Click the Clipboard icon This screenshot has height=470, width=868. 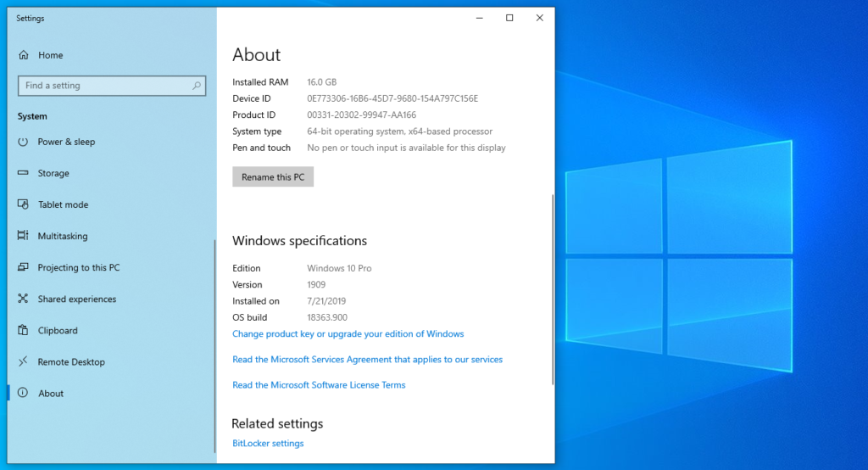pyautogui.click(x=23, y=330)
